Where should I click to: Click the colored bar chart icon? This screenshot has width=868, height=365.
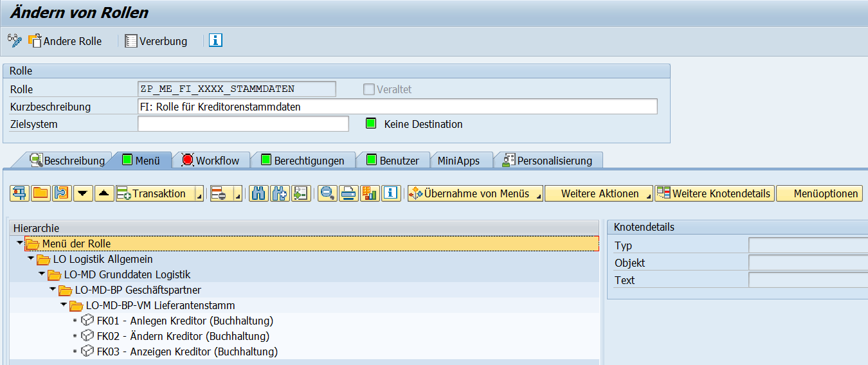tap(369, 193)
